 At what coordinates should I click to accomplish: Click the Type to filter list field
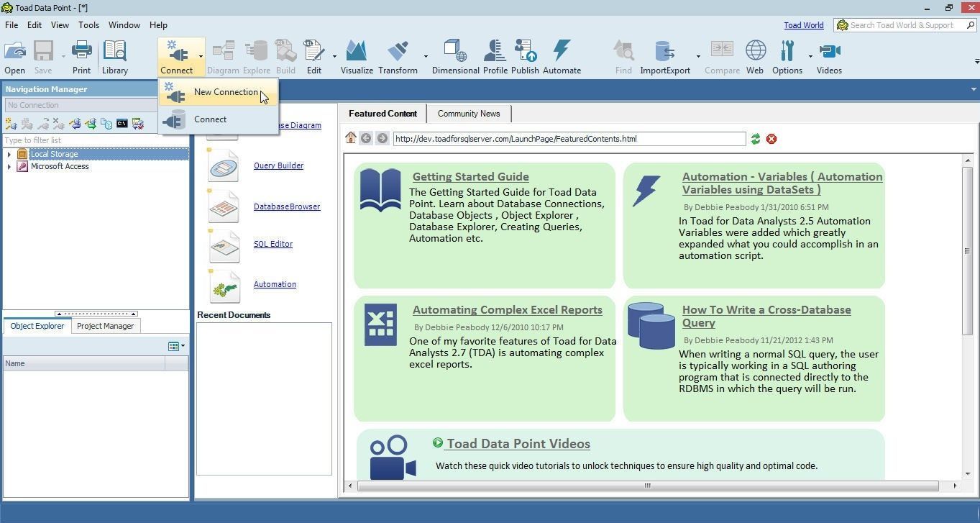96,140
